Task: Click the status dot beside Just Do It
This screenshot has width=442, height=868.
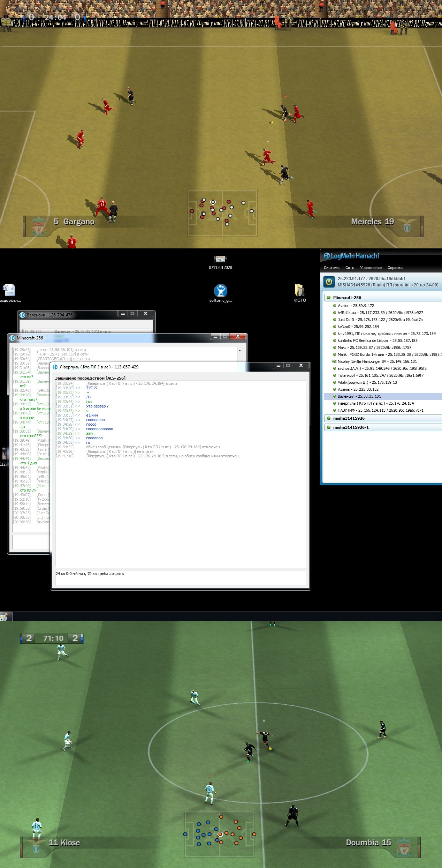Action: coord(335,320)
